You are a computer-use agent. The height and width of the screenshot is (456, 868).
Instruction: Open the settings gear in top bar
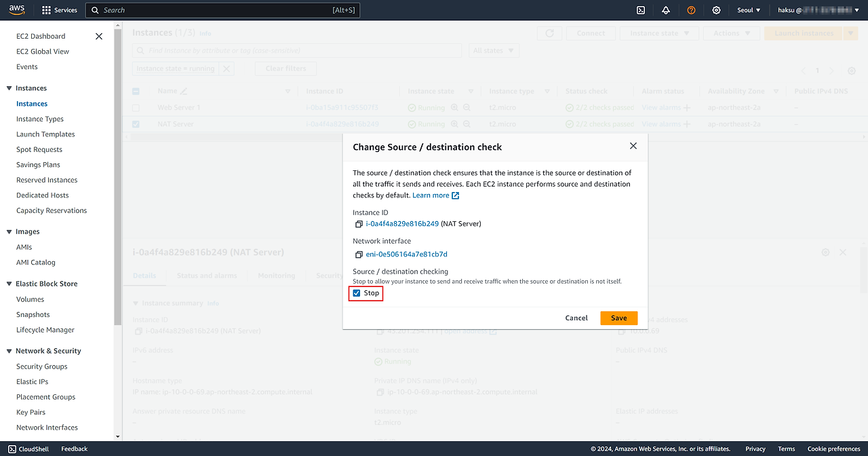click(x=716, y=10)
